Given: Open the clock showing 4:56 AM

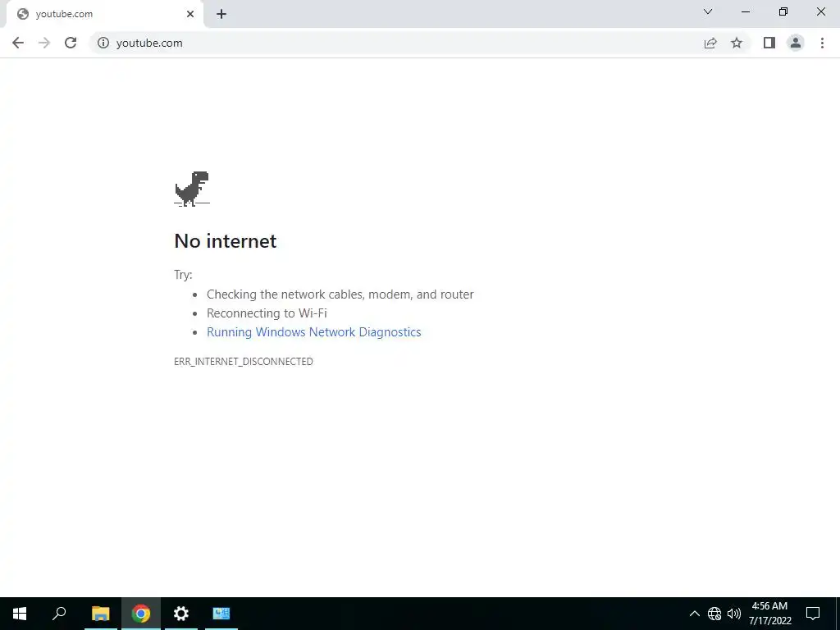Looking at the screenshot, I should (x=769, y=614).
